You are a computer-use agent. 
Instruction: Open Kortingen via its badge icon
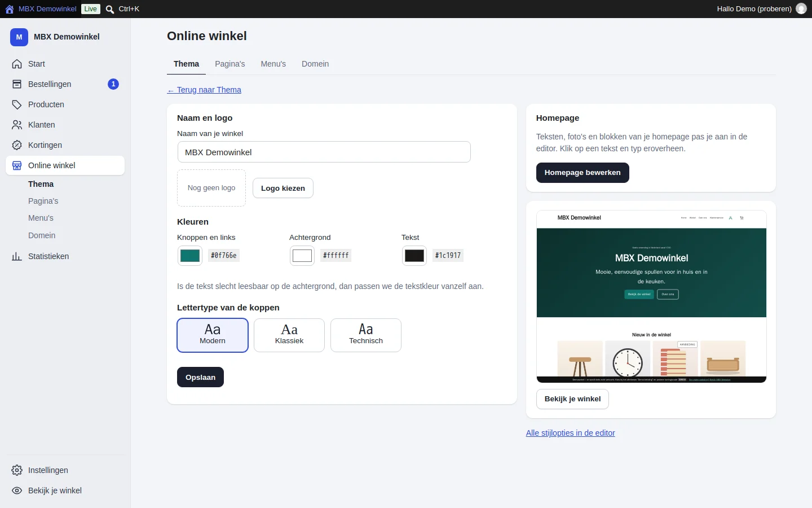17,145
